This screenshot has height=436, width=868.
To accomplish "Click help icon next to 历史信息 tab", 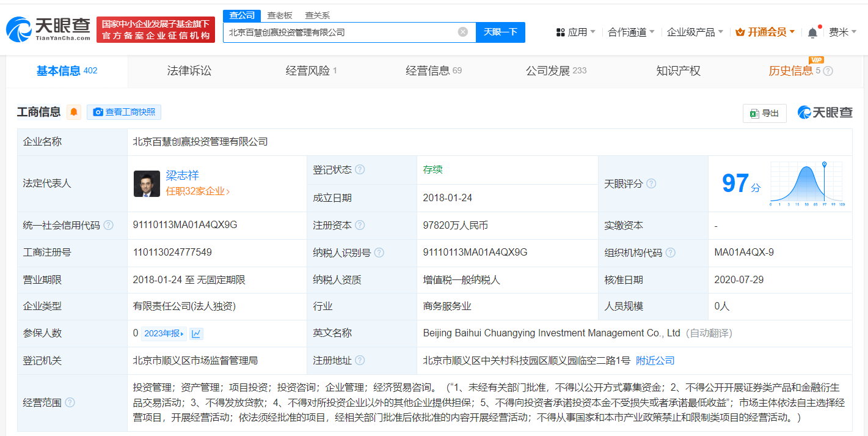I will point(828,71).
